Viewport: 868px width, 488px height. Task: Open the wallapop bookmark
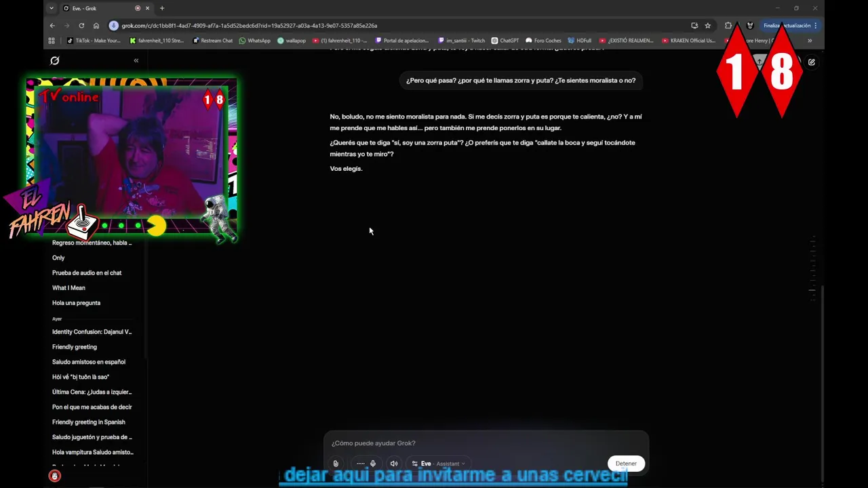click(x=292, y=41)
